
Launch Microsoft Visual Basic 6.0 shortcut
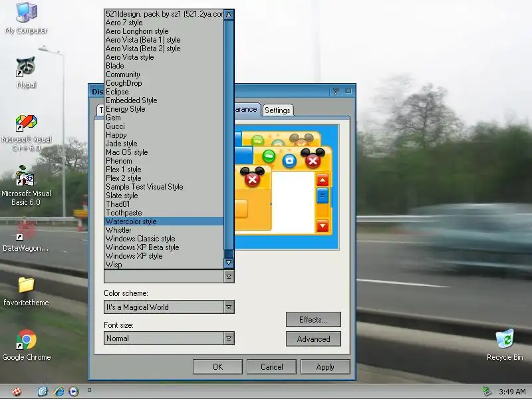click(x=26, y=186)
